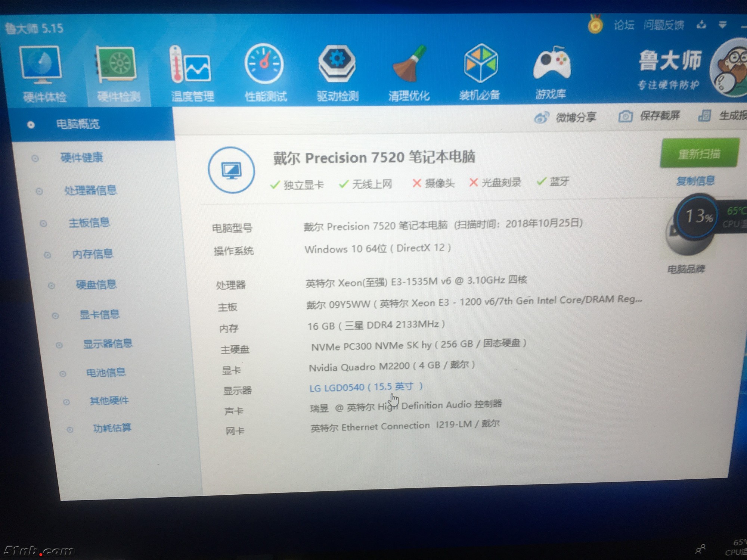Select 硬件健康 hardware health sidebar item
747x560 pixels.
[x=81, y=158]
